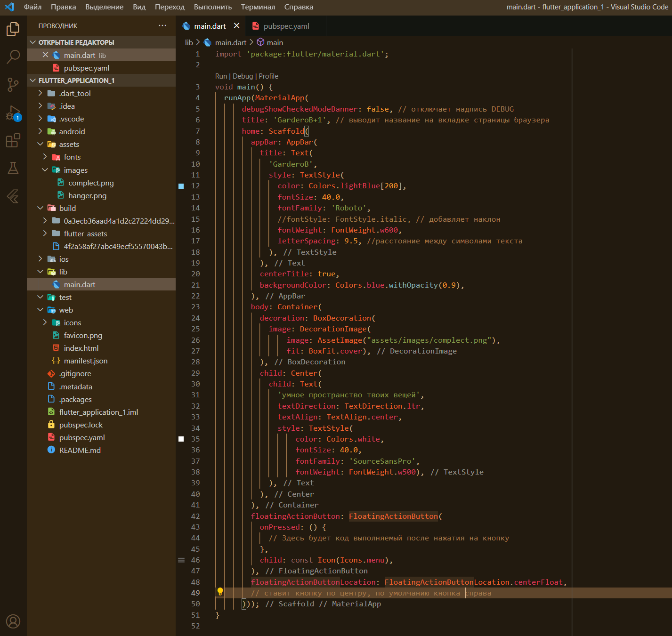Open the Source Control view
Viewport: 672px width, 636px height.
(13, 85)
